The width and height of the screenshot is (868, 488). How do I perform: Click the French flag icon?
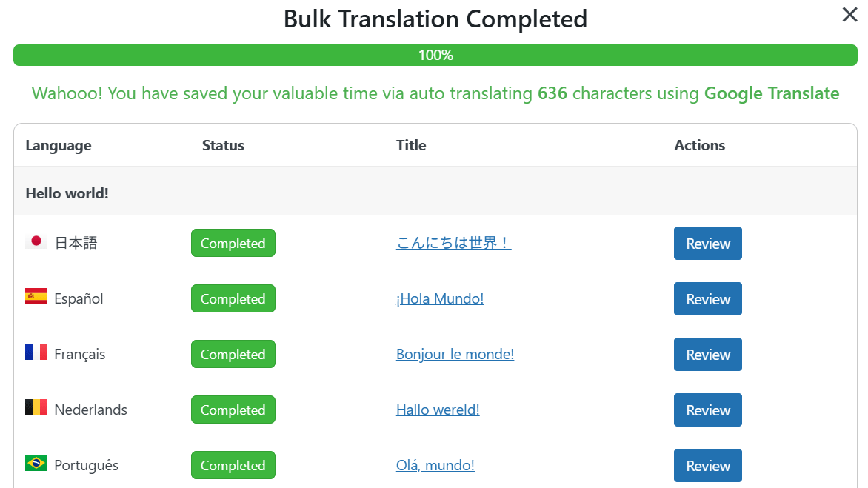[36, 352]
